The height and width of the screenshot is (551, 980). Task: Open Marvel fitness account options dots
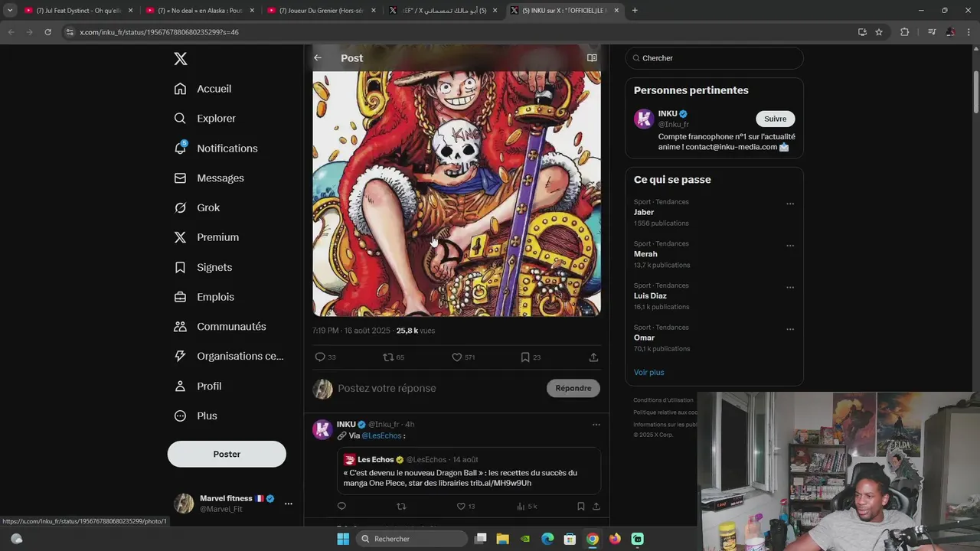(288, 504)
